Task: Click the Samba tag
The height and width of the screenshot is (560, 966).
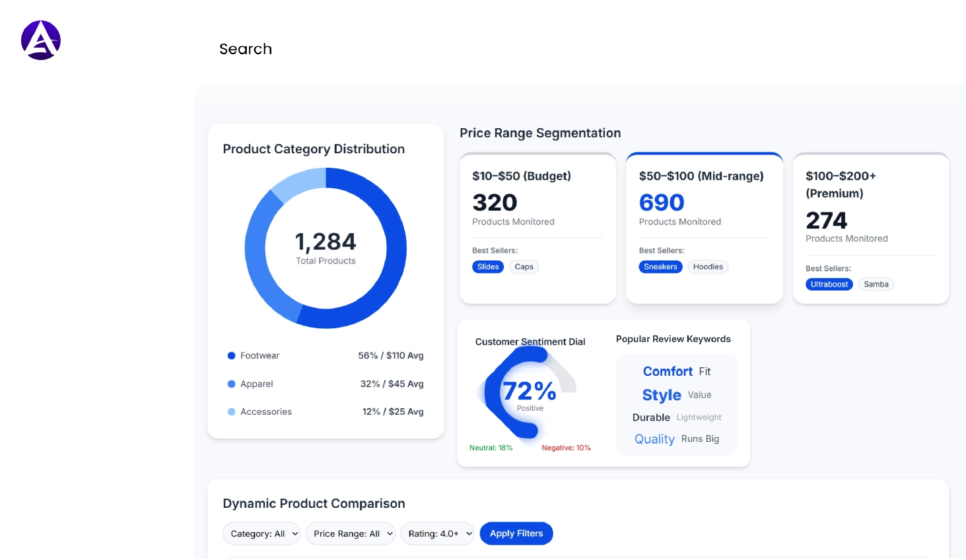Action: [876, 284]
